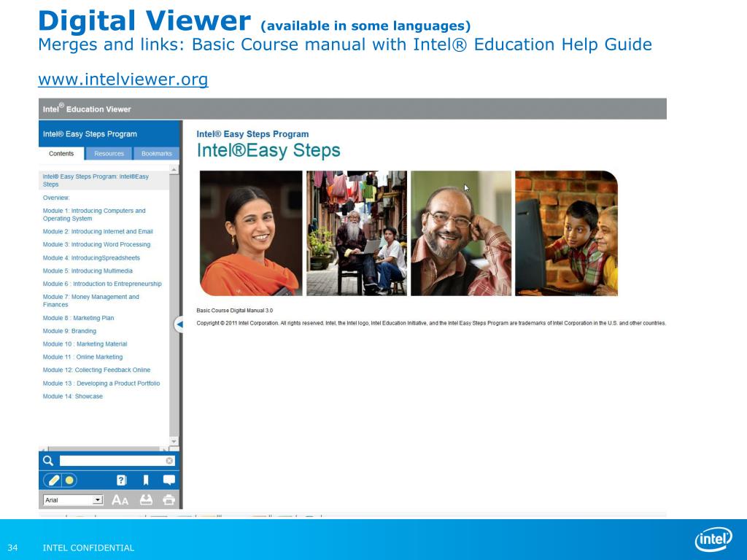Open Module 11: Online Marketing

pos(82,357)
